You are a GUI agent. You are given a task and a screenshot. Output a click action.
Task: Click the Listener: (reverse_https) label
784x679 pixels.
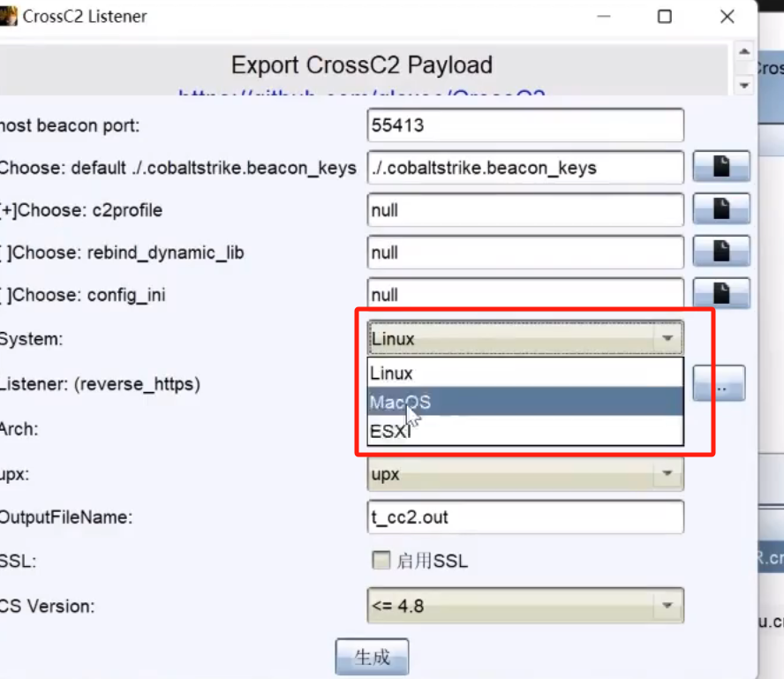(x=100, y=384)
